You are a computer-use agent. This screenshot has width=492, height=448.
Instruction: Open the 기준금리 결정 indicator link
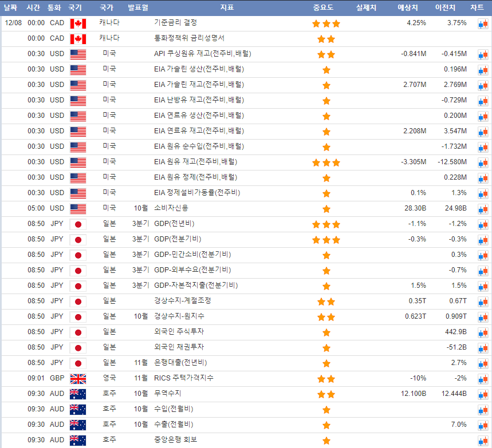(175, 23)
